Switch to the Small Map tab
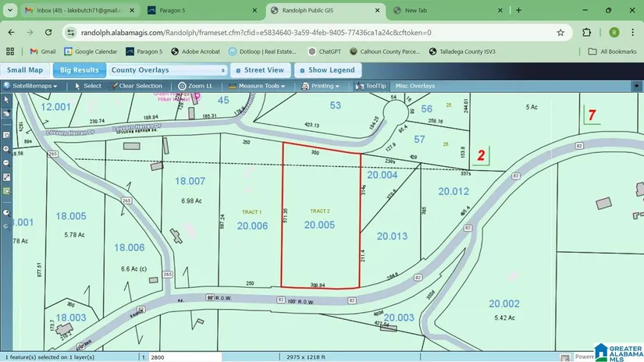The width and height of the screenshot is (644, 362). coord(25,70)
